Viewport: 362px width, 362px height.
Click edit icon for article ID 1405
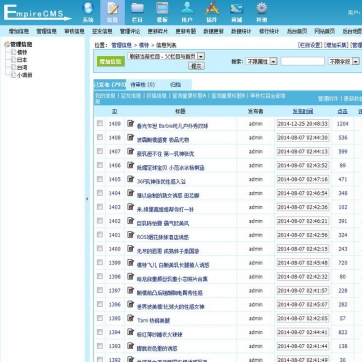(x=130, y=179)
